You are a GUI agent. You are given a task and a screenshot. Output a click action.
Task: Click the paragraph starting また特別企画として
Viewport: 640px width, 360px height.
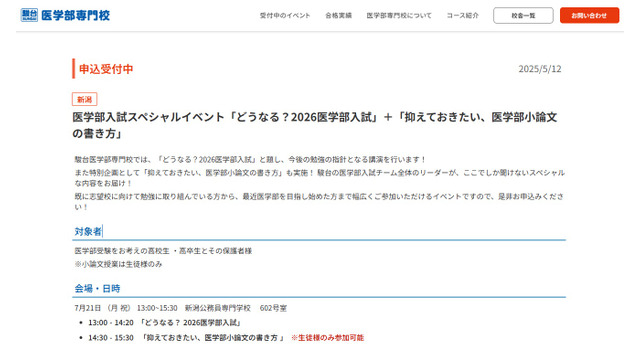[x=320, y=178]
